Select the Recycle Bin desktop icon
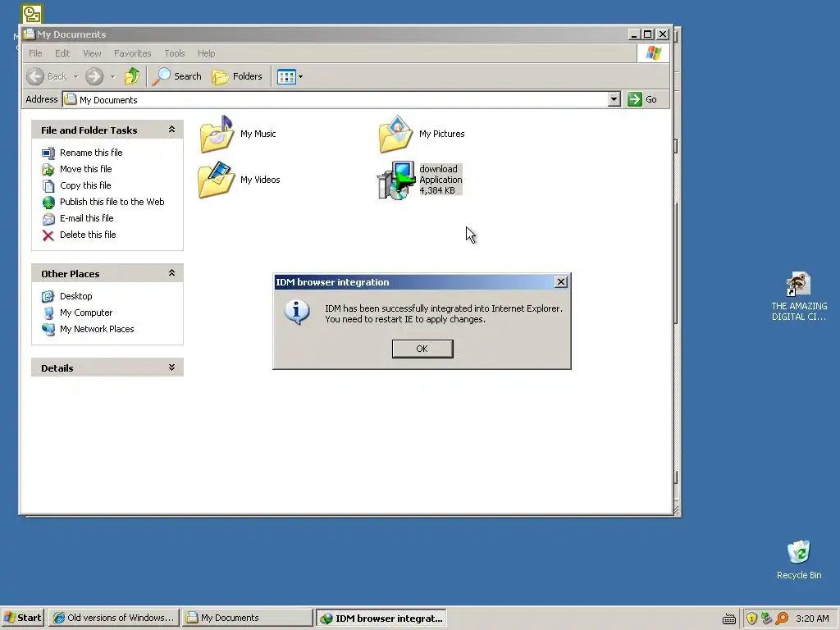 coord(799,559)
